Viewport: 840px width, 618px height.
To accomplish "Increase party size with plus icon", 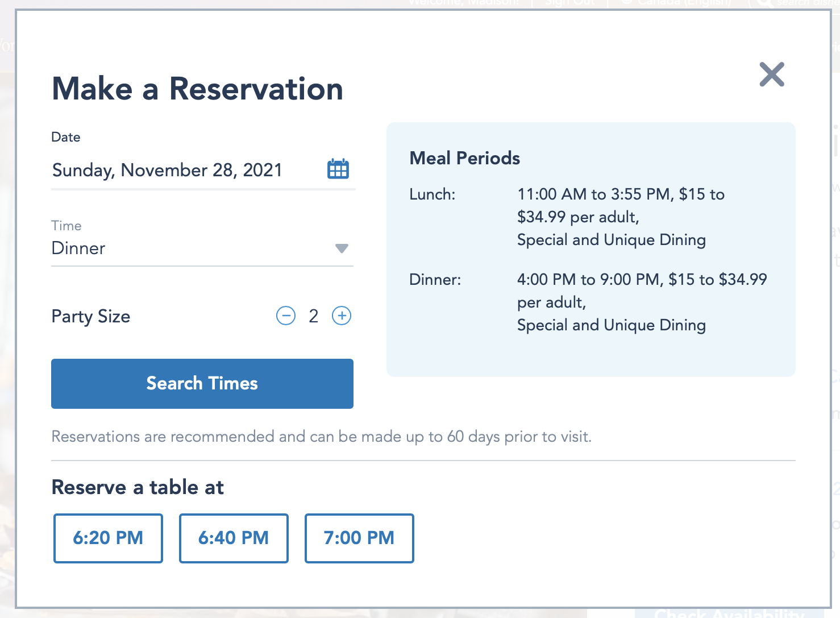I will [342, 316].
